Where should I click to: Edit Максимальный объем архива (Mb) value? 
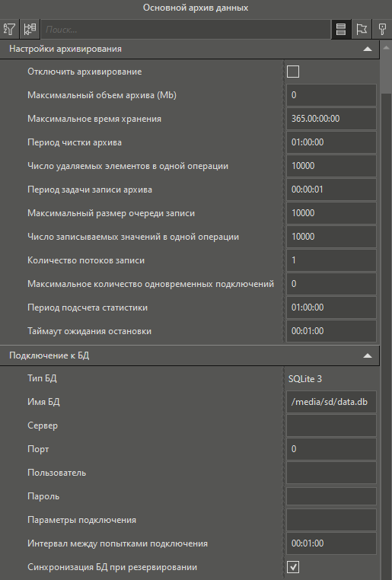[x=331, y=95]
